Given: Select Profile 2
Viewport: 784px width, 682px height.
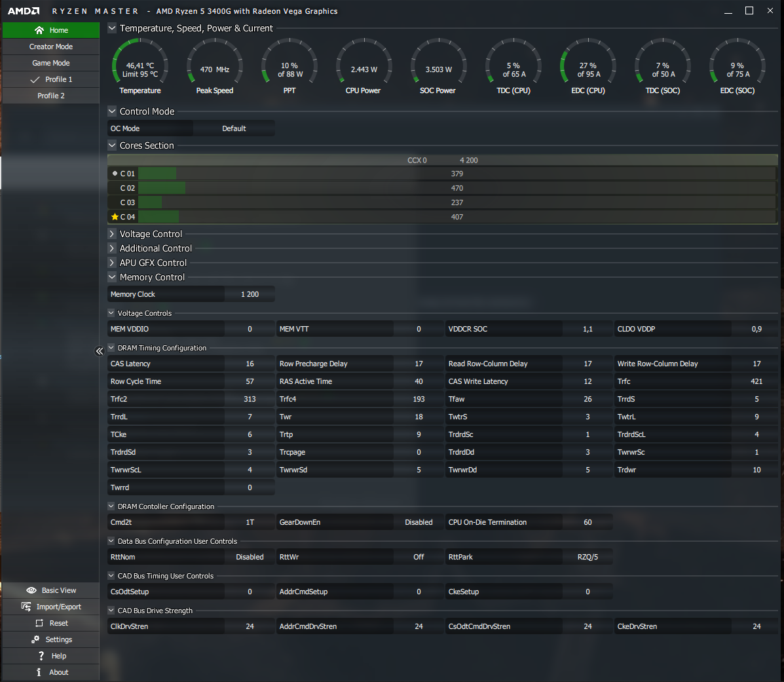Looking at the screenshot, I should coord(51,96).
